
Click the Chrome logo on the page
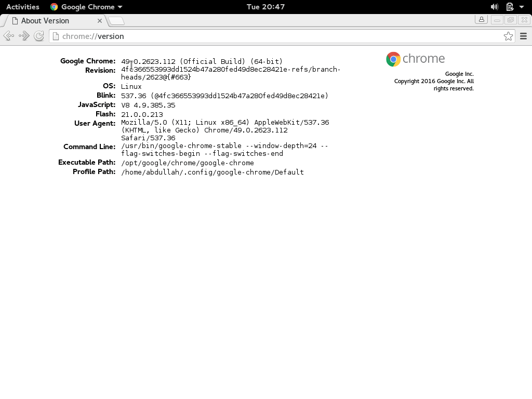[415, 59]
